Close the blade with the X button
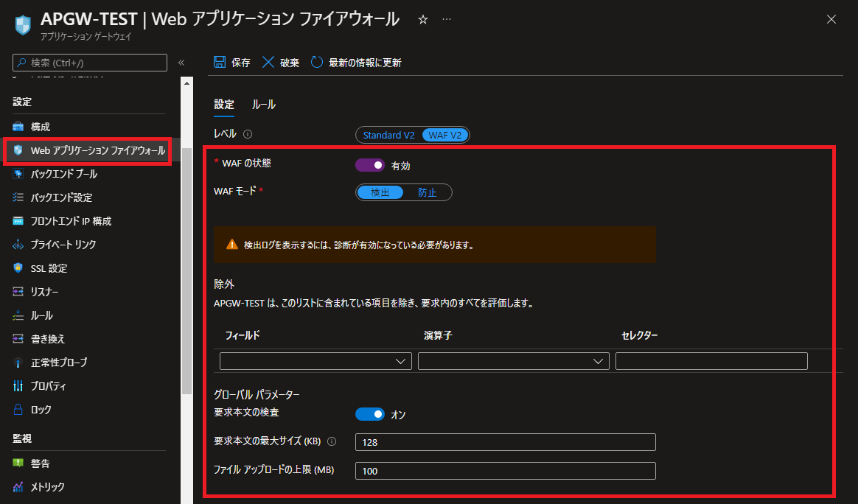Image resolution: width=858 pixels, height=504 pixels. (x=831, y=19)
